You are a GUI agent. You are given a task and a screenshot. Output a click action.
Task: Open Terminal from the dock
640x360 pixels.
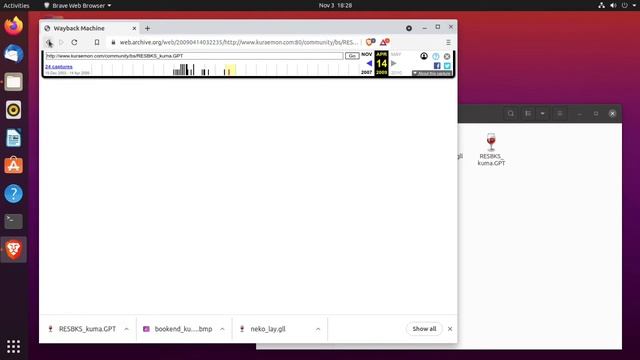[x=13, y=221]
